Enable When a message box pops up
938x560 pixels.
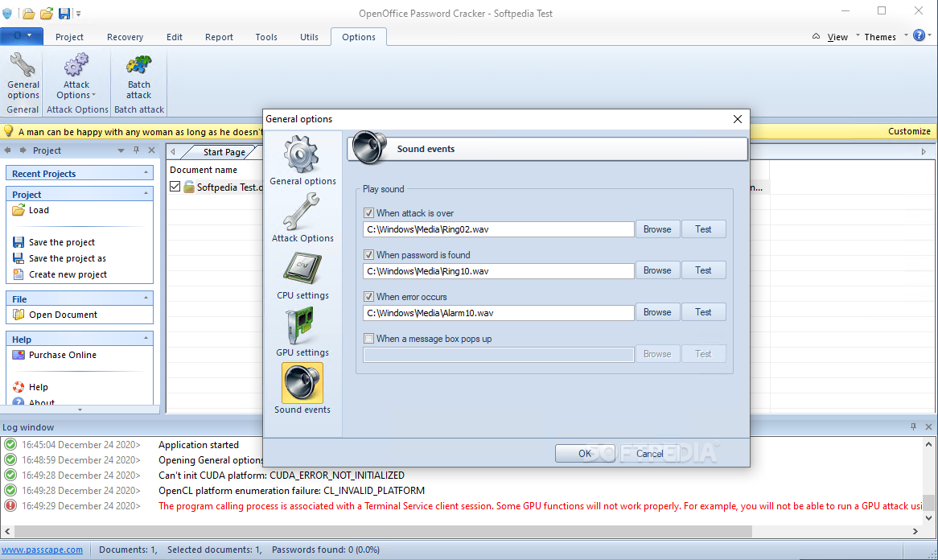(368, 339)
